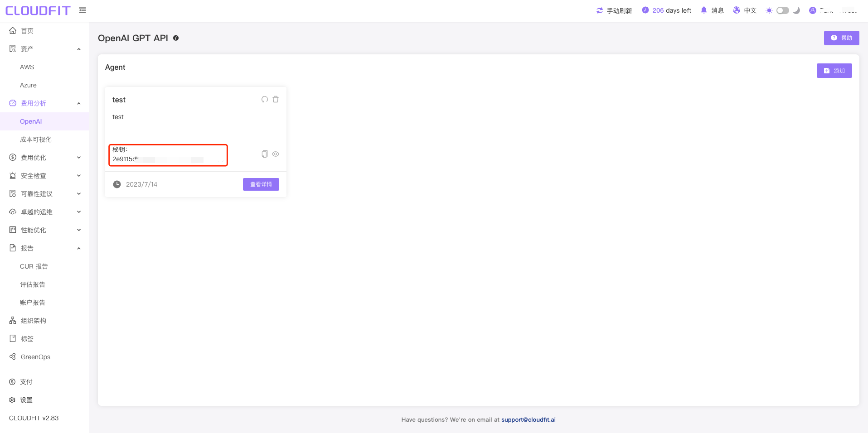Click the 206 days left text
Image resolution: width=868 pixels, height=433 pixels.
(x=672, y=10)
